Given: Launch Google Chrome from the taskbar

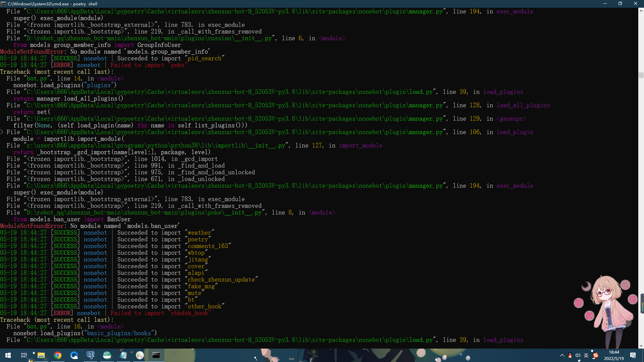Looking at the screenshot, I should tap(58, 355).
